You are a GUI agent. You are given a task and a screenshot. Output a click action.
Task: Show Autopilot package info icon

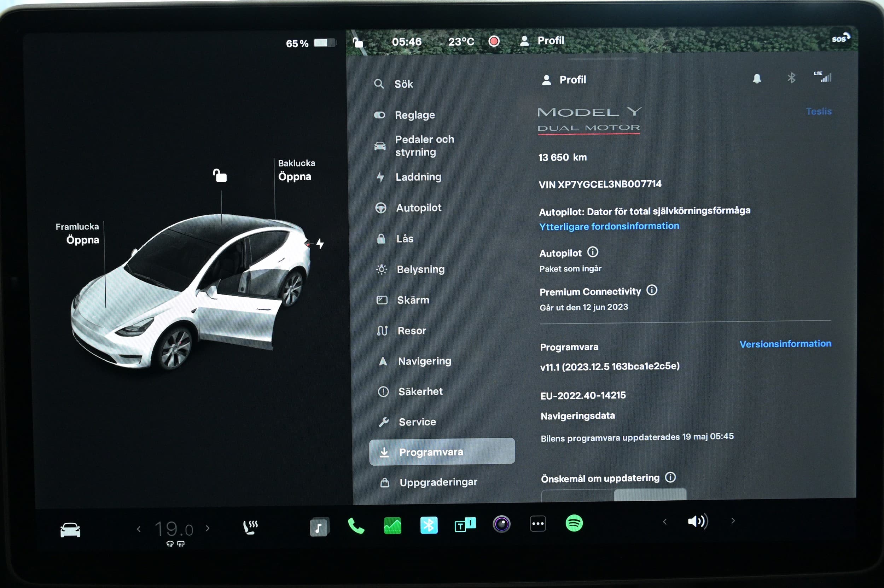click(x=593, y=252)
